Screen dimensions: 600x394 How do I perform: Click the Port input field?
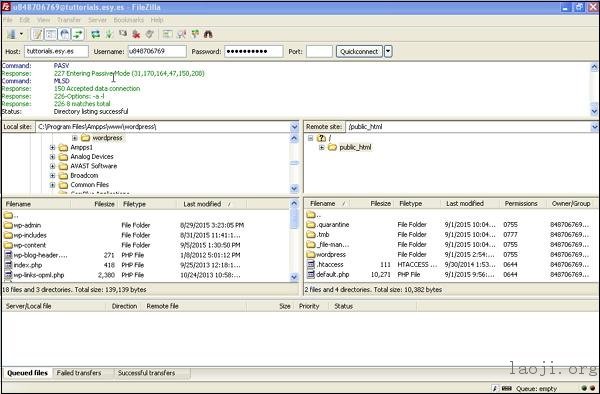(320, 51)
